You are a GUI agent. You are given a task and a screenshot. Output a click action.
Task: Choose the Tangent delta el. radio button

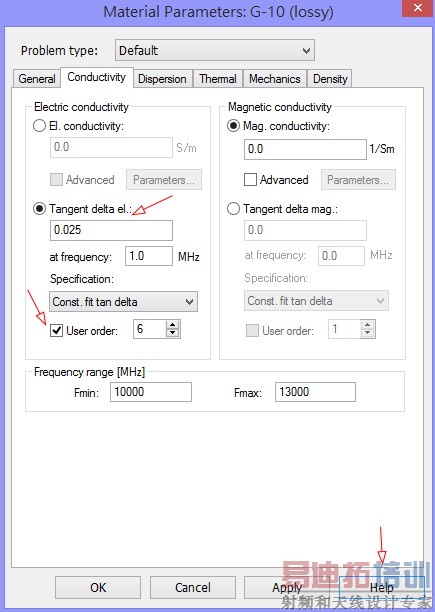[39, 209]
